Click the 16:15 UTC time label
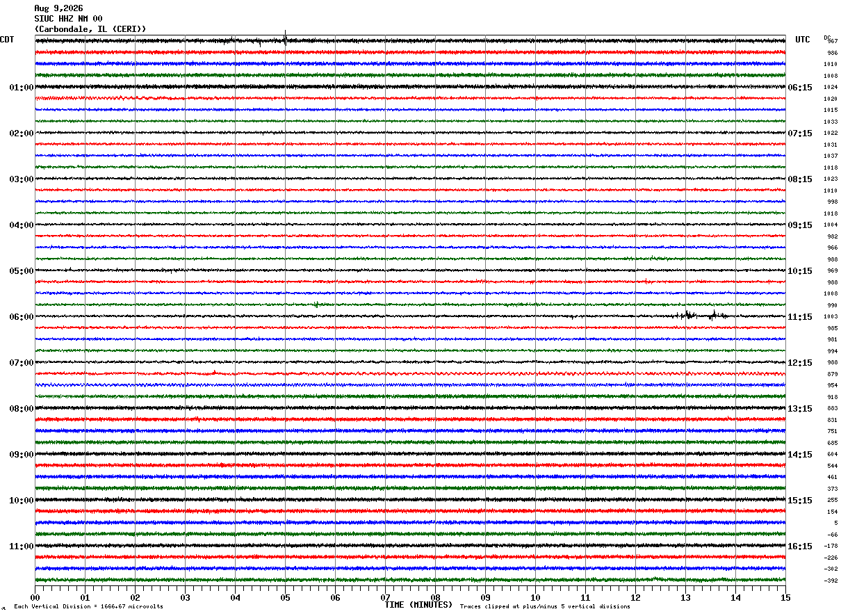 click(x=800, y=546)
